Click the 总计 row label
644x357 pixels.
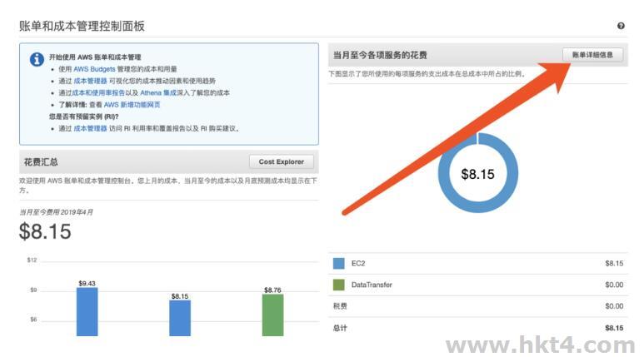pos(340,328)
